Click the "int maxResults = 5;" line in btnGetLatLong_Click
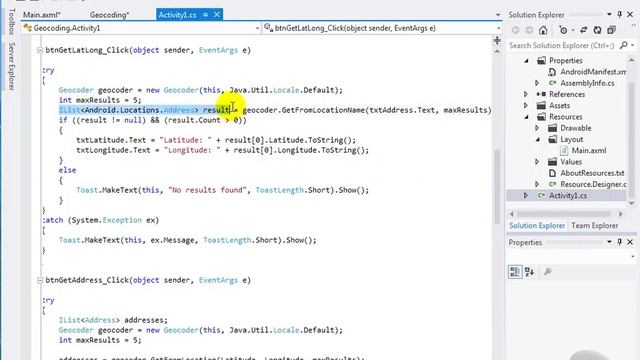Screen dimensions: 640x360 (x=100, y=100)
